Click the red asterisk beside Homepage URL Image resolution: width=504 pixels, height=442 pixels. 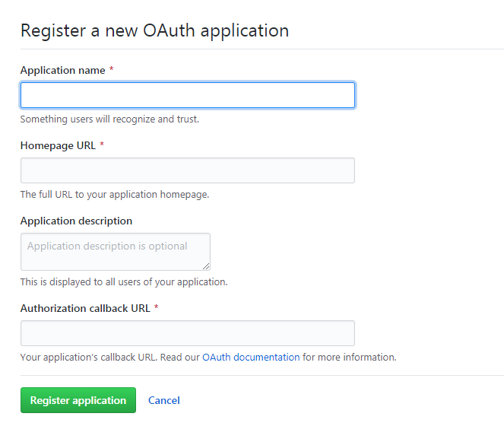click(102, 145)
